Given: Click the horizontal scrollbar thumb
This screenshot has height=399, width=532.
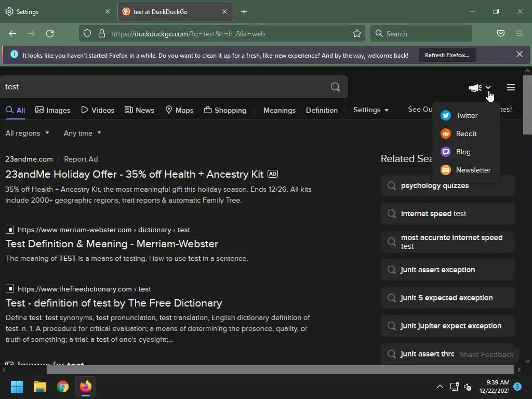Looking at the screenshot, I should [280, 369].
